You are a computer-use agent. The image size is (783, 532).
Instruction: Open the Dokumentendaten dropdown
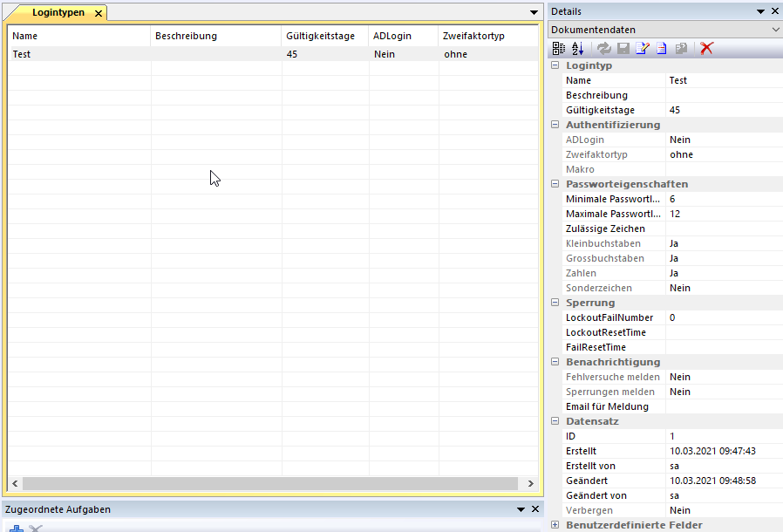click(x=775, y=30)
